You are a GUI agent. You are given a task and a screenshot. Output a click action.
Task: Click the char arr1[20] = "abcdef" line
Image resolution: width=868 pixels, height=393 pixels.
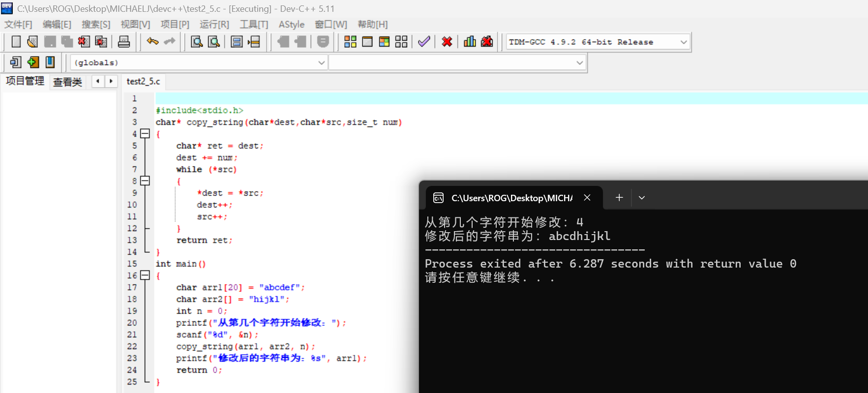(240, 287)
